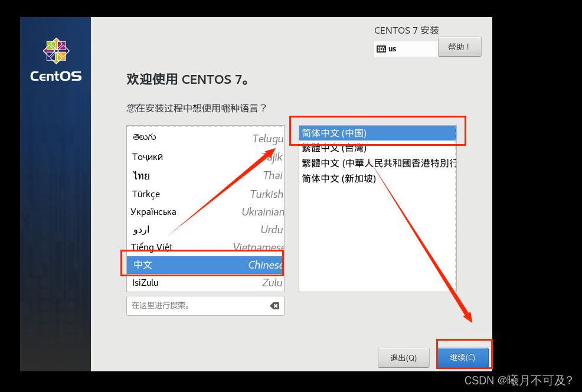This screenshot has width=582, height=392.
Task: Select the Tajik (Тоҷикӣ) language row
Action: click(205, 156)
